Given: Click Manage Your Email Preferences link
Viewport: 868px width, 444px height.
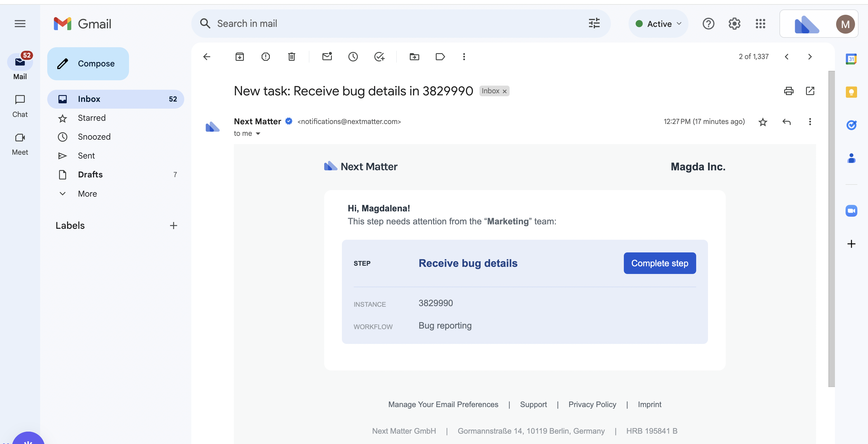Looking at the screenshot, I should [x=443, y=404].
